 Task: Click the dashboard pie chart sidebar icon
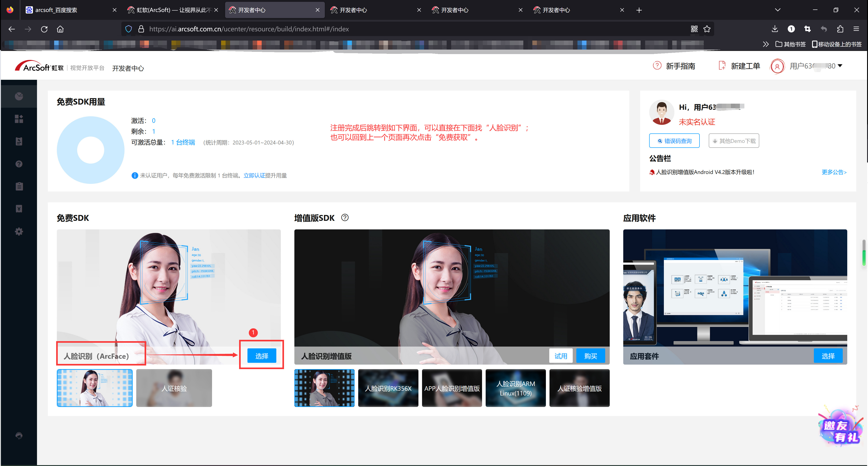[19, 96]
